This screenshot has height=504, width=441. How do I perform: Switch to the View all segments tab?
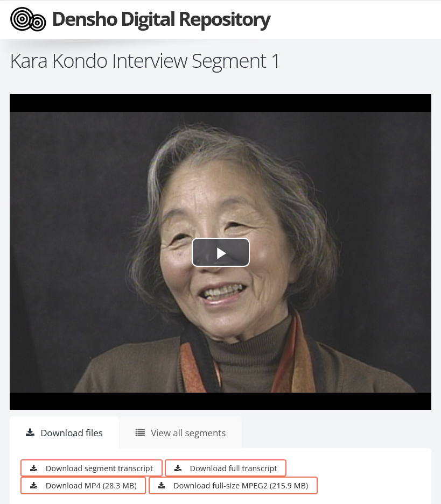pos(180,432)
